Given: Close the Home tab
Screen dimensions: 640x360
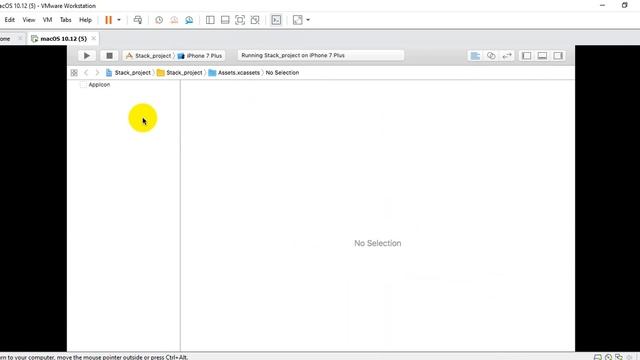Looking at the screenshot, I should [x=20, y=38].
